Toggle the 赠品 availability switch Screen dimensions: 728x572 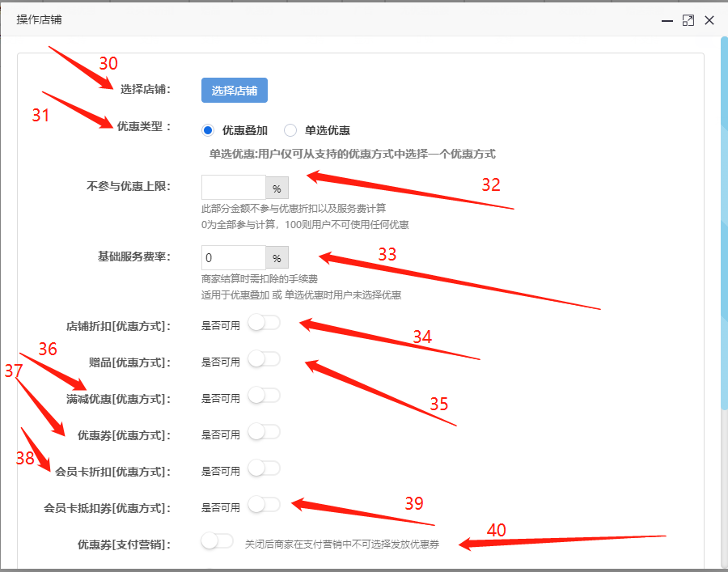click(x=264, y=359)
